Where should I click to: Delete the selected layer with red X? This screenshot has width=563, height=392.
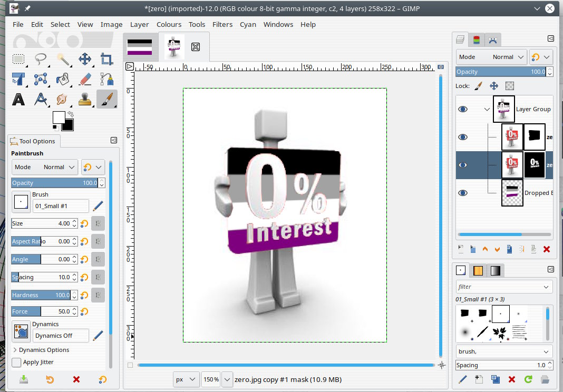click(547, 249)
